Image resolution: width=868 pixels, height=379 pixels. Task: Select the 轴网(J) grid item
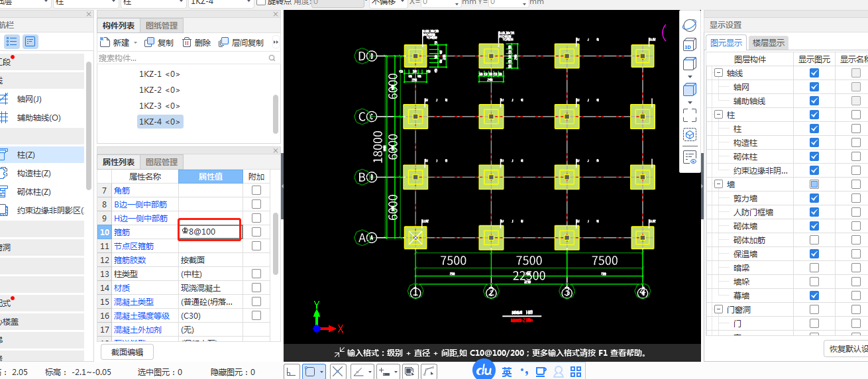29,99
